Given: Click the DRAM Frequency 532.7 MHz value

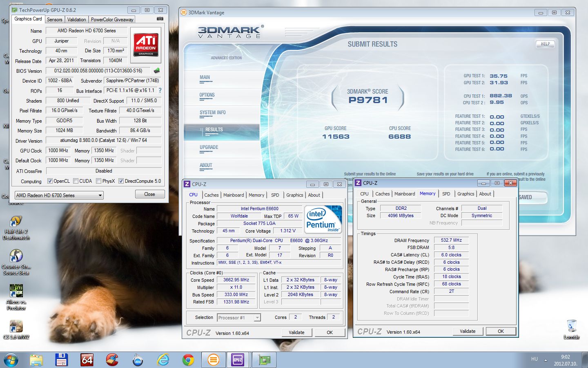Looking at the screenshot, I should [451, 240].
